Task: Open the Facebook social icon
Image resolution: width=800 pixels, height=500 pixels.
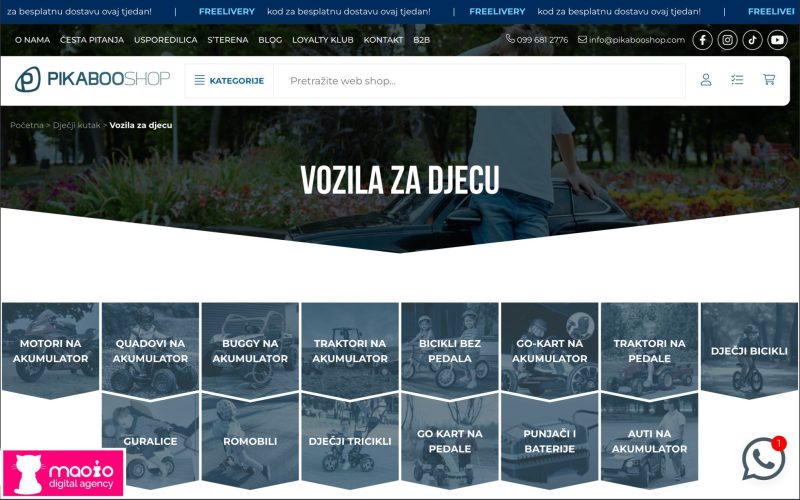Action: 703,40
